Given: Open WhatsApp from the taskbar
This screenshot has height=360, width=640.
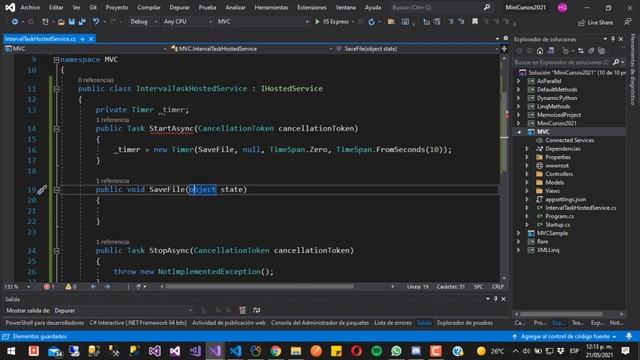Looking at the screenshot, I should pyautogui.click(x=396, y=351).
